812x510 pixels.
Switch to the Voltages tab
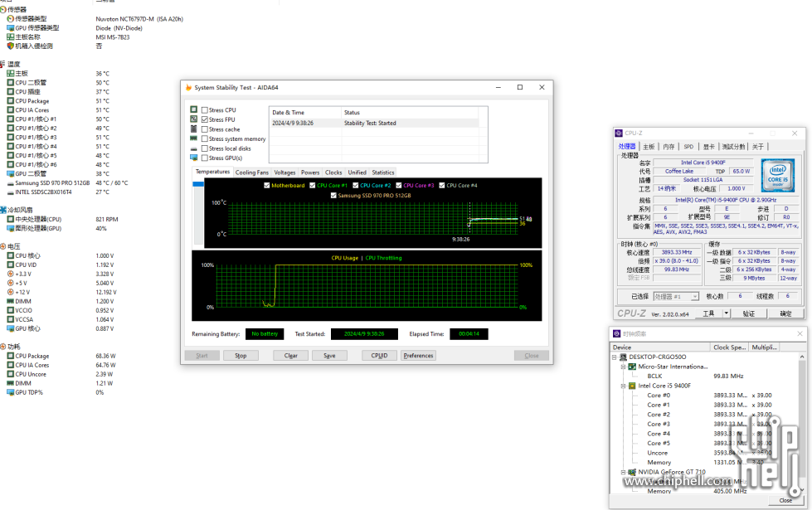pos(284,172)
